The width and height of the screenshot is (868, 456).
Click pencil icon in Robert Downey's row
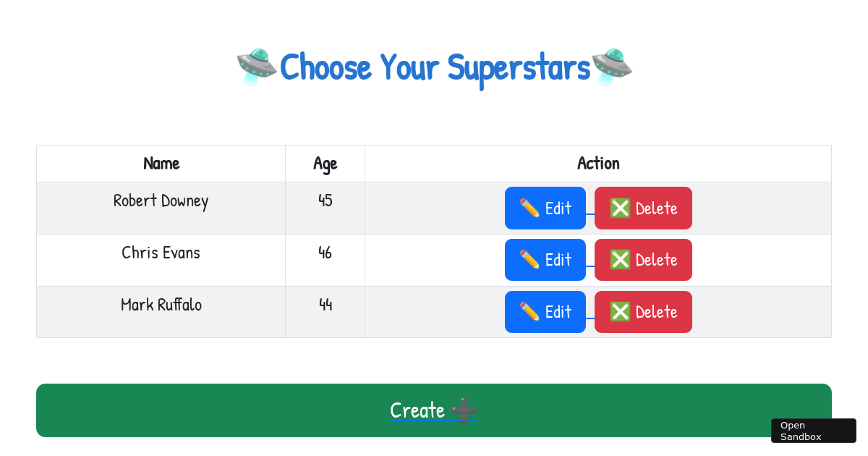[529, 208]
